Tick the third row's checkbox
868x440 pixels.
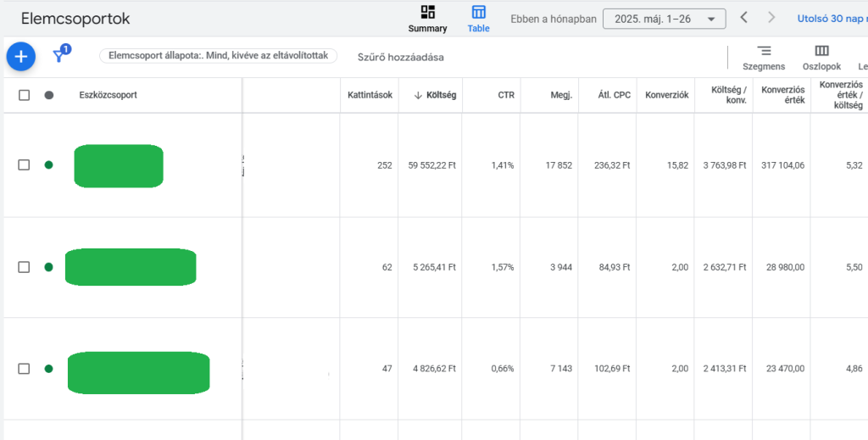pos(24,369)
